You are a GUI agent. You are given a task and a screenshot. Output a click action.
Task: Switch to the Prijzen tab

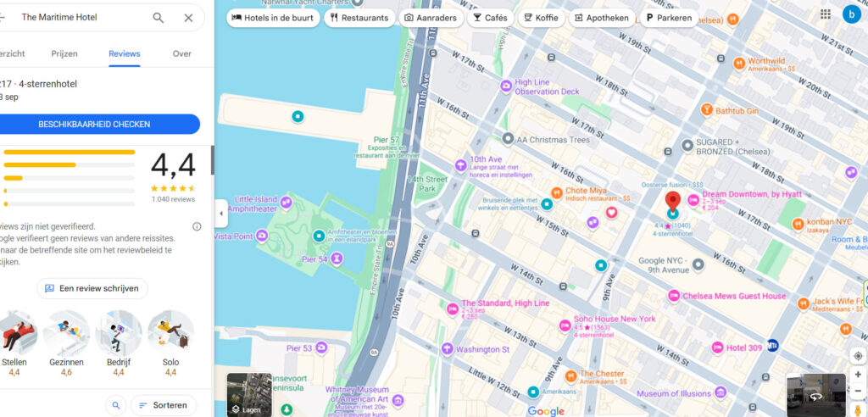(64, 53)
